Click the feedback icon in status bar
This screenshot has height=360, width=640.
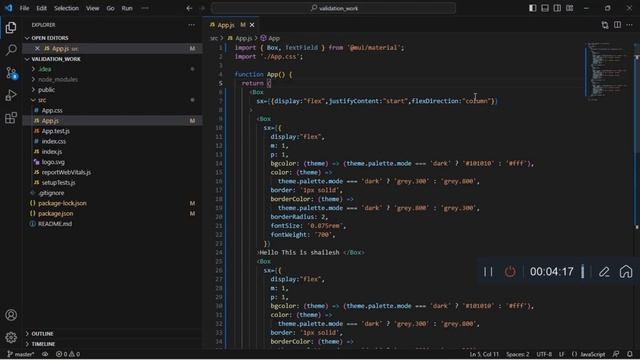(x=616, y=354)
